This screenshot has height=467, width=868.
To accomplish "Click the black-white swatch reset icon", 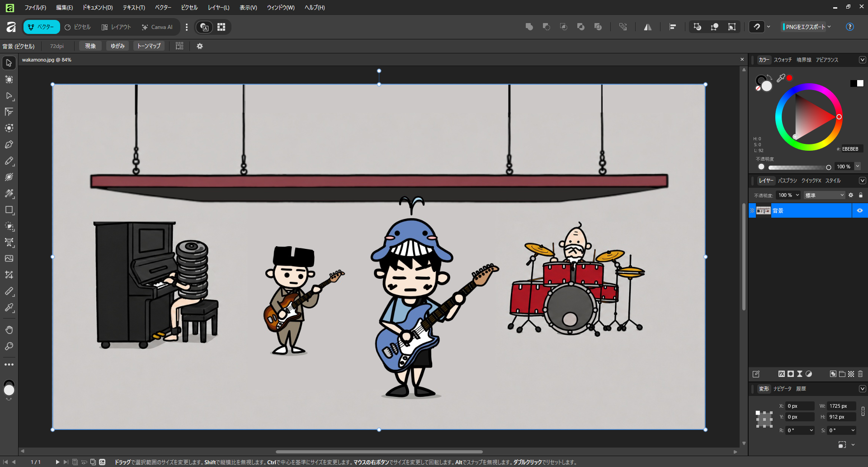I will click(x=857, y=83).
